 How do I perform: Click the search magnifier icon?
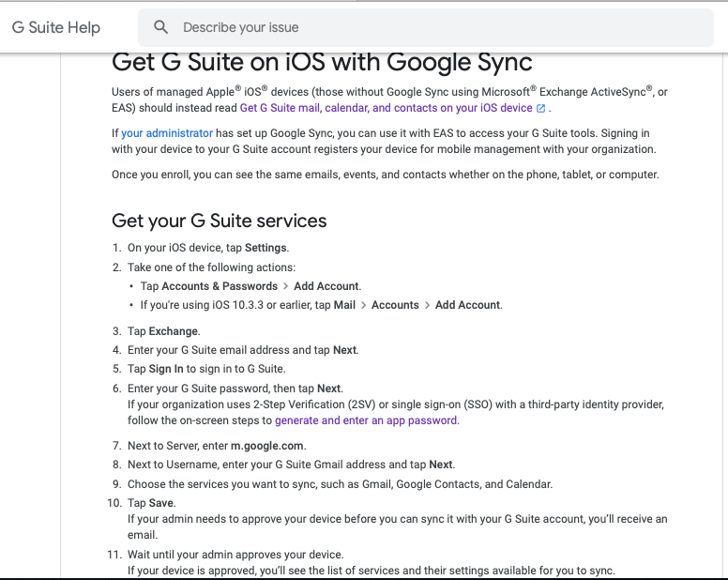pyautogui.click(x=160, y=27)
